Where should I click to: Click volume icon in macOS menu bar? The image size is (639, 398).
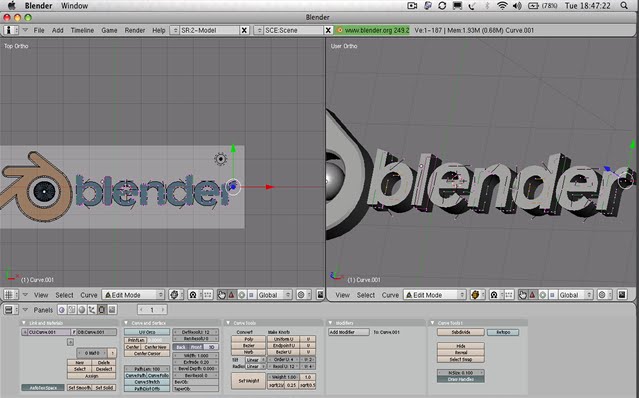pyautogui.click(x=517, y=6)
